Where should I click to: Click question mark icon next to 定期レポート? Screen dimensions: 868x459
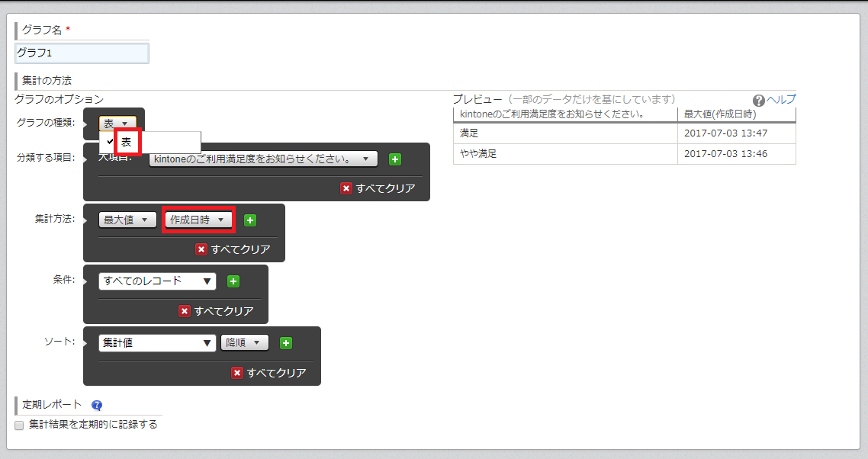pyautogui.click(x=96, y=406)
